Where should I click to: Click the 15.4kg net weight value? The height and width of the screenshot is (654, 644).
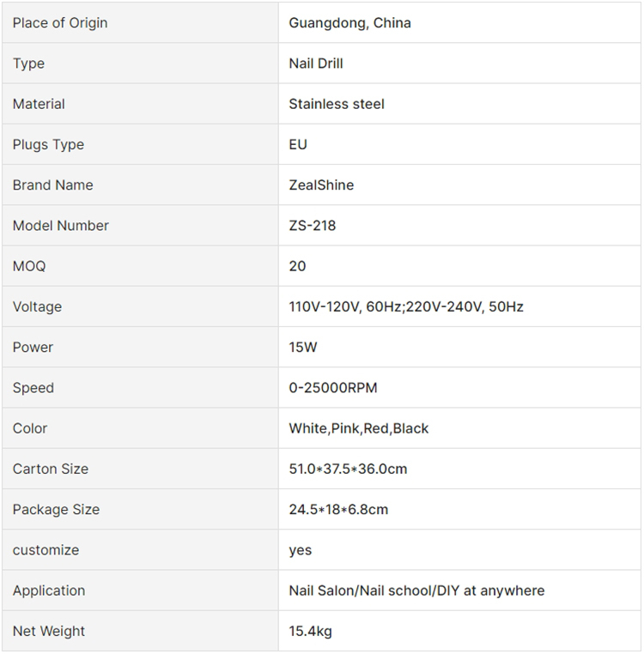(x=310, y=631)
